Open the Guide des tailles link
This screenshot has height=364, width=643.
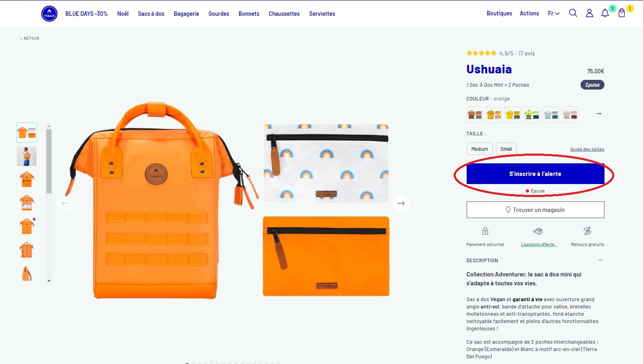(x=587, y=149)
